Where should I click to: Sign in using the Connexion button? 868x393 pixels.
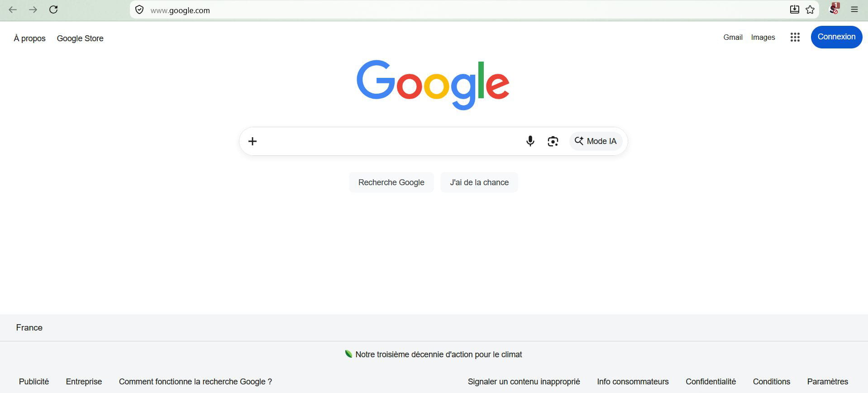(836, 37)
